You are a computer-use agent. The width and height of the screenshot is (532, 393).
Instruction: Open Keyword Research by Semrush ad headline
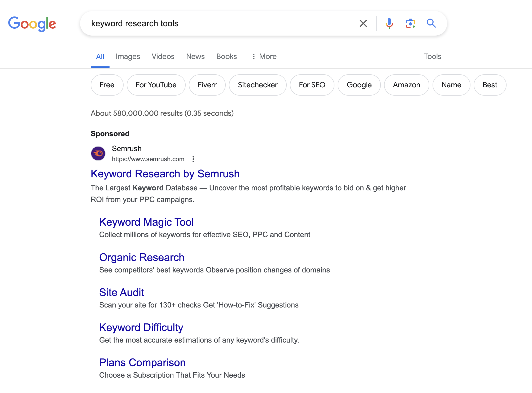tap(165, 174)
